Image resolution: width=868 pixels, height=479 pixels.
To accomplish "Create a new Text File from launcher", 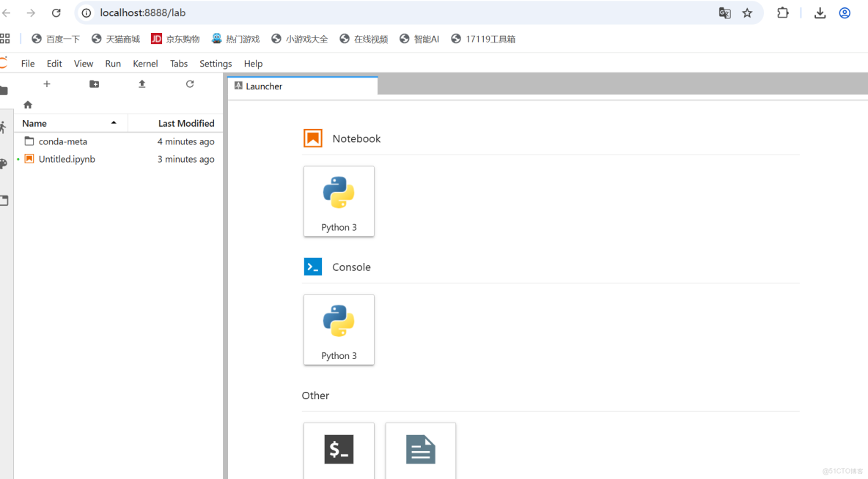I will [421, 450].
